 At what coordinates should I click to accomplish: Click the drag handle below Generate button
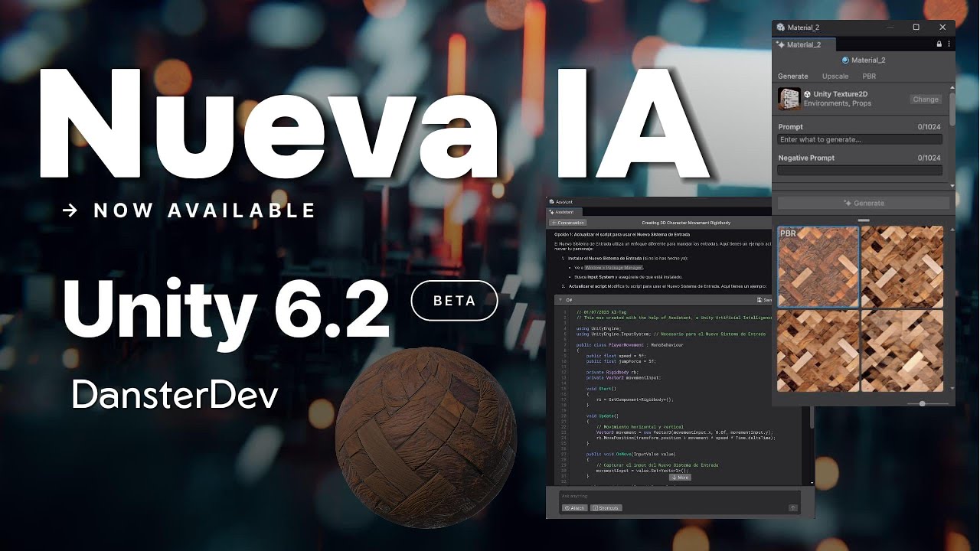(x=864, y=220)
